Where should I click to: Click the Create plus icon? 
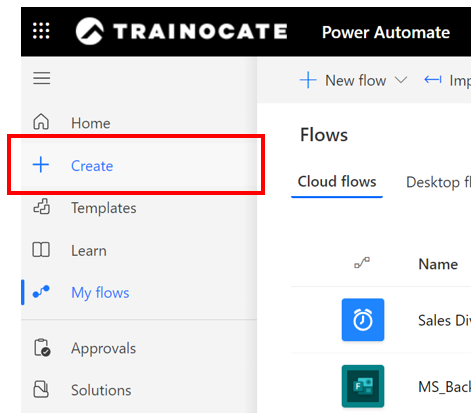41,165
